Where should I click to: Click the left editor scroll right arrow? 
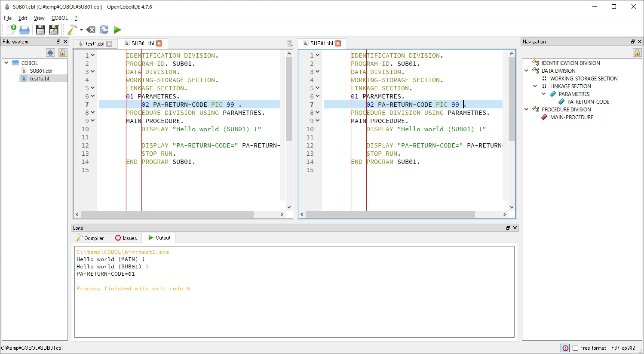pos(282,214)
